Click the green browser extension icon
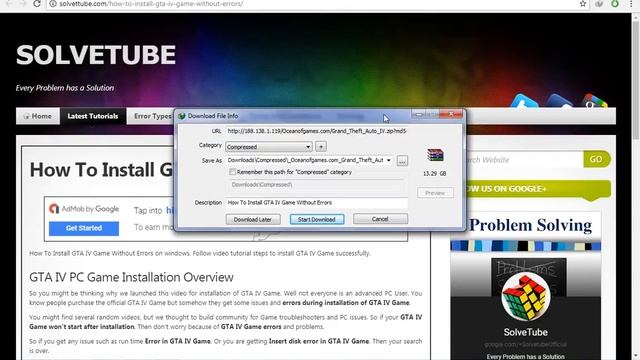 [x=615, y=4]
